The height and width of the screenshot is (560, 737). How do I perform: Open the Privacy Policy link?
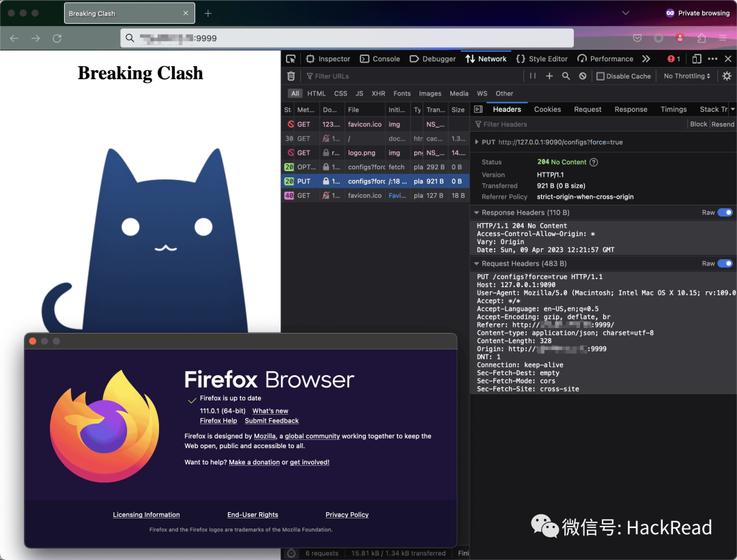tap(347, 515)
